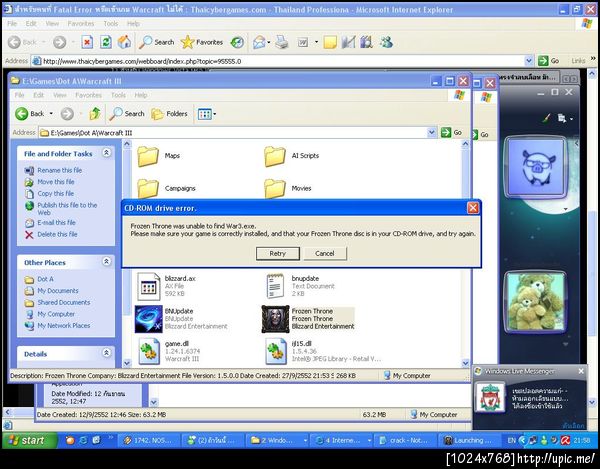This screenshot has width=600, height=469.
Task: Click the Liverpool crest in Messenger notification
Action: 491,398
